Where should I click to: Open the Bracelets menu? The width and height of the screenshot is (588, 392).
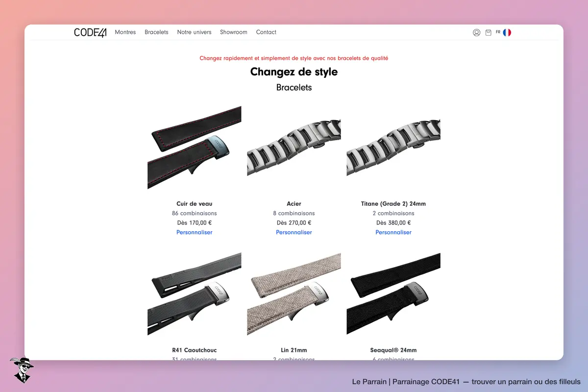[x=156, y=32]
